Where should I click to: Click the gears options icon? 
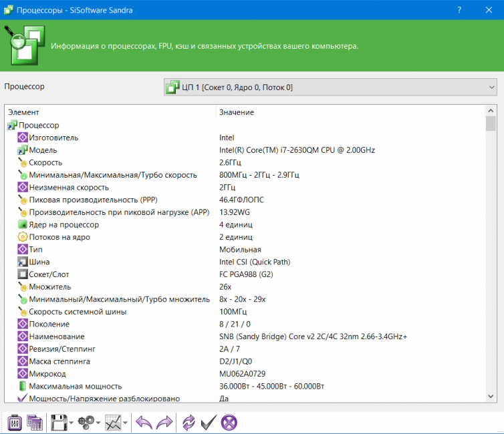pos(86,423)
